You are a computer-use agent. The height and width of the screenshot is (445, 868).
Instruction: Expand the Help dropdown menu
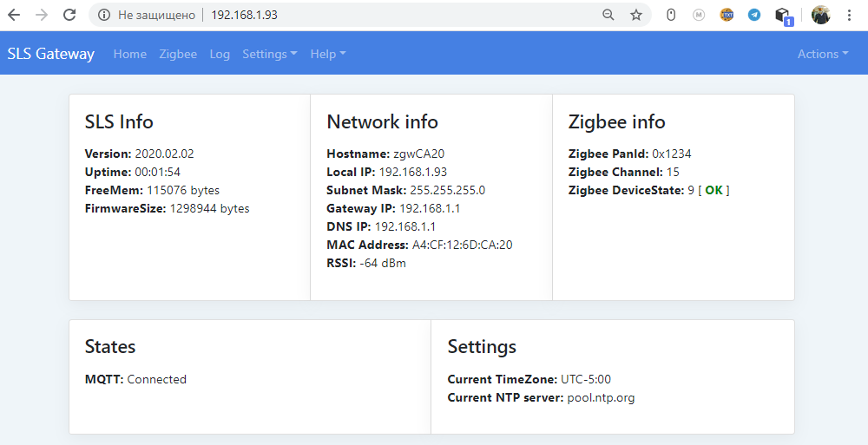pyautogui.click(x=327, y=54)
